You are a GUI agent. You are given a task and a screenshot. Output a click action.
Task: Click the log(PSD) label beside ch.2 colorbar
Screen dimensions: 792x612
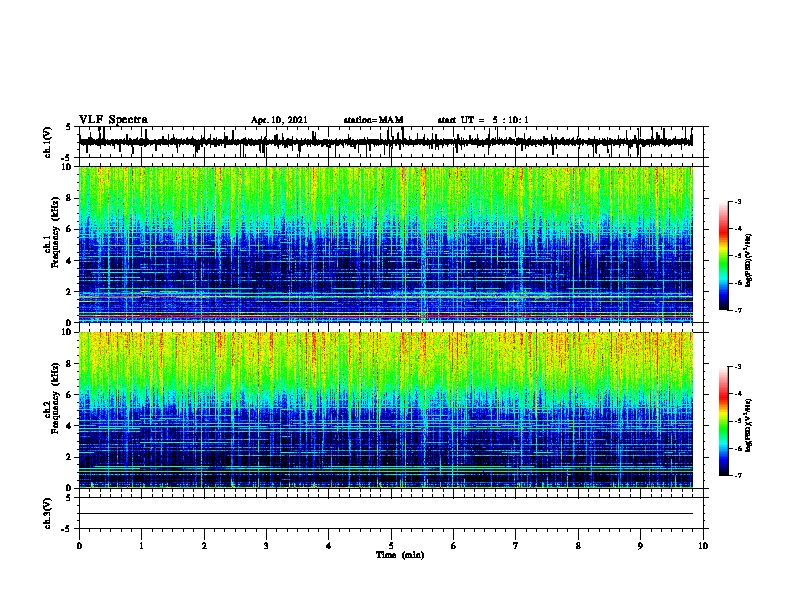pos(749,425)
